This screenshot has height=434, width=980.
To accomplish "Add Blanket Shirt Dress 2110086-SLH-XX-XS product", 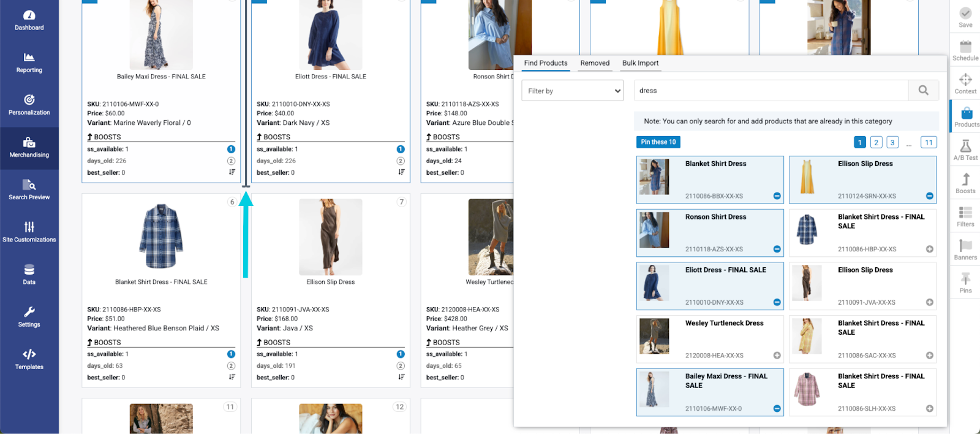I will 929,409.
